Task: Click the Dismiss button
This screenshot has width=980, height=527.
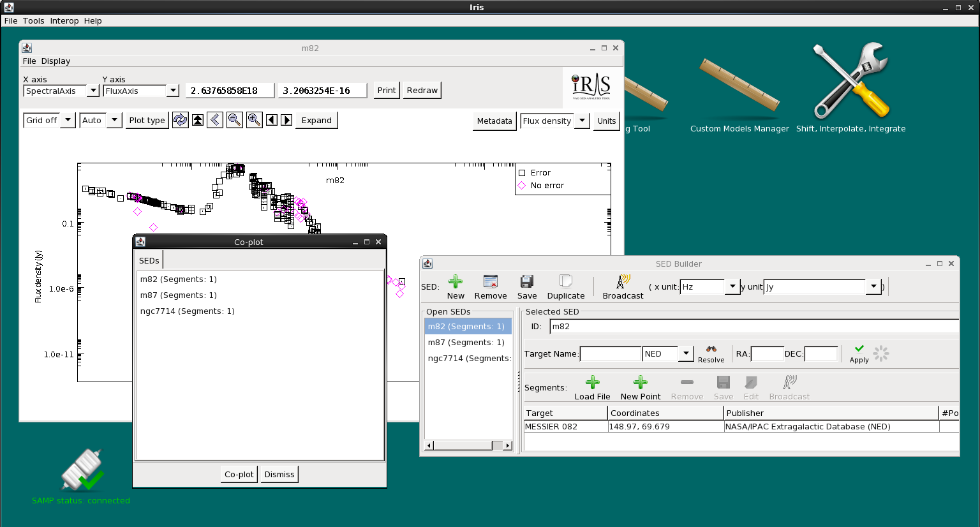Action: pyautogui.click(x=279, y=474)
